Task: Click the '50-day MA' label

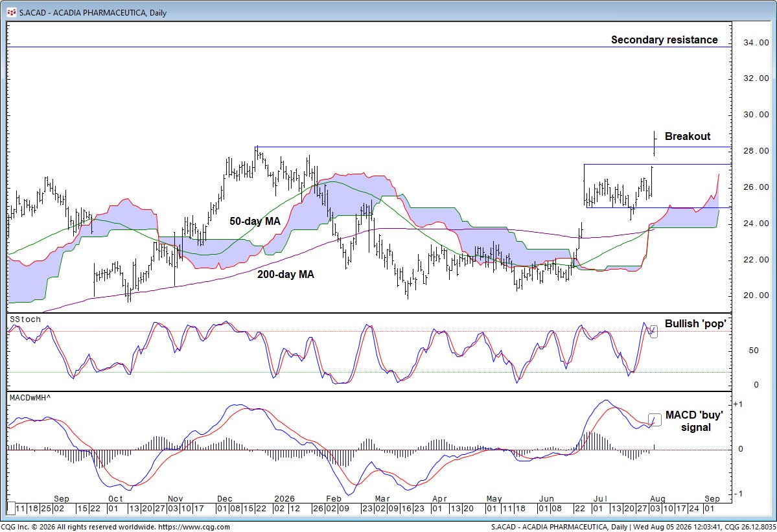Action: point(255,222)
